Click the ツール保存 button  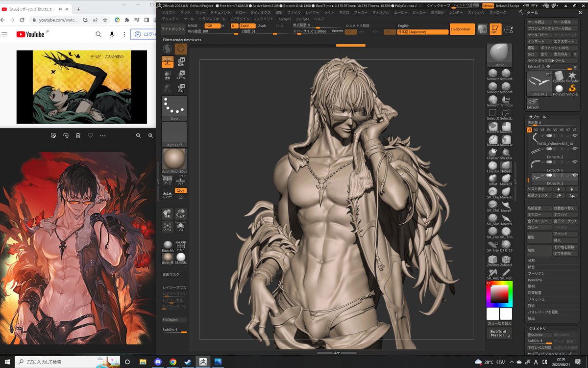[x=565, y=22]
